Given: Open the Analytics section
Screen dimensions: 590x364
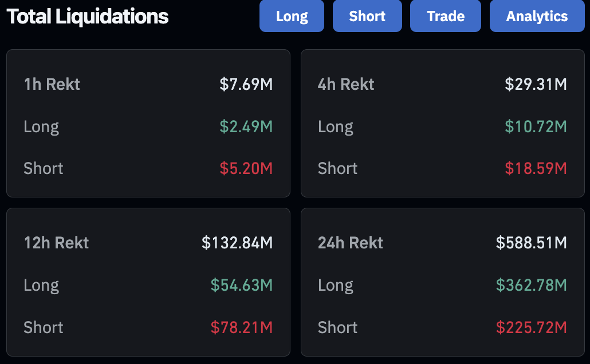Looking at the screenshot, I should tap(537, 16).
